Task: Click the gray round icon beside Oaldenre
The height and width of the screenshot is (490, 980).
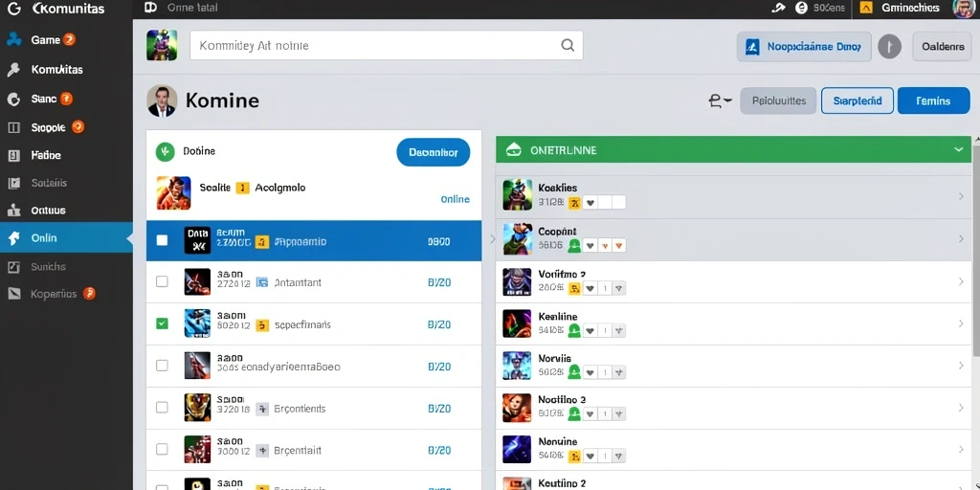Action: (x=889, y=46)
